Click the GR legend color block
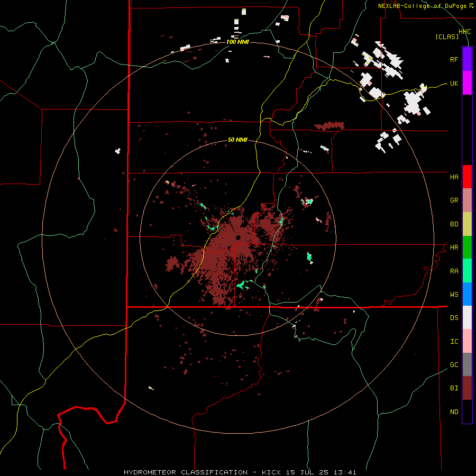This screenshot has width=476, height=476. [x=467, y=200]
